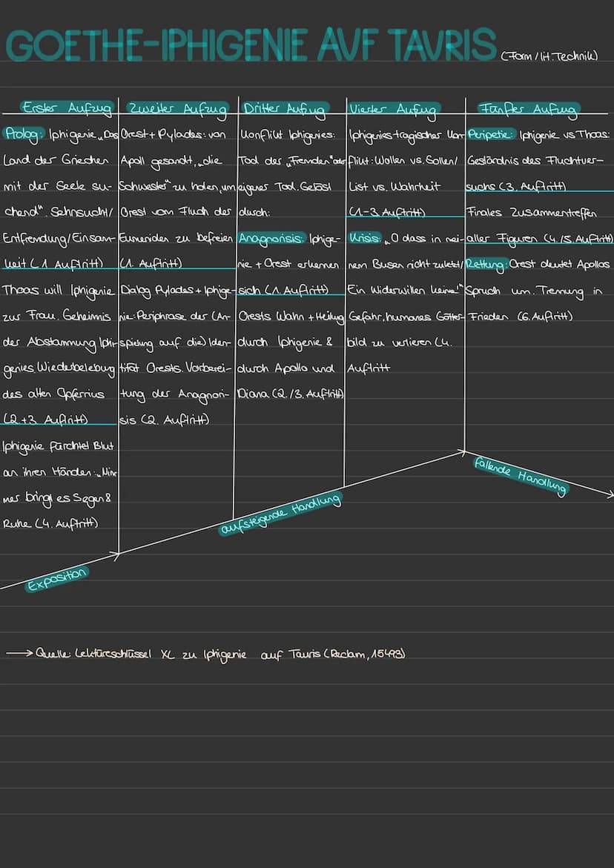Screen dimensions: 614x868
Task: Click the line "Geständnis des Fluchtver-"
Action: tap(535, 161)
